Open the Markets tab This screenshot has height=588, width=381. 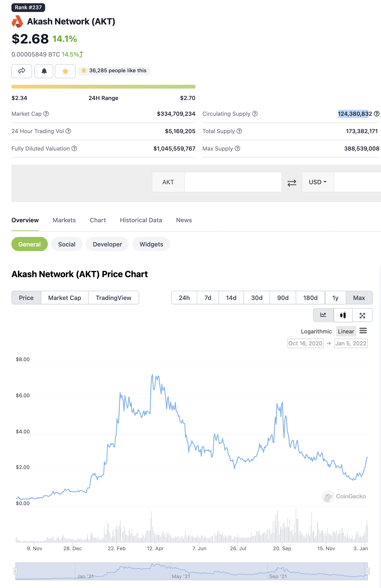pyautogui.click(x=64, y=220)
